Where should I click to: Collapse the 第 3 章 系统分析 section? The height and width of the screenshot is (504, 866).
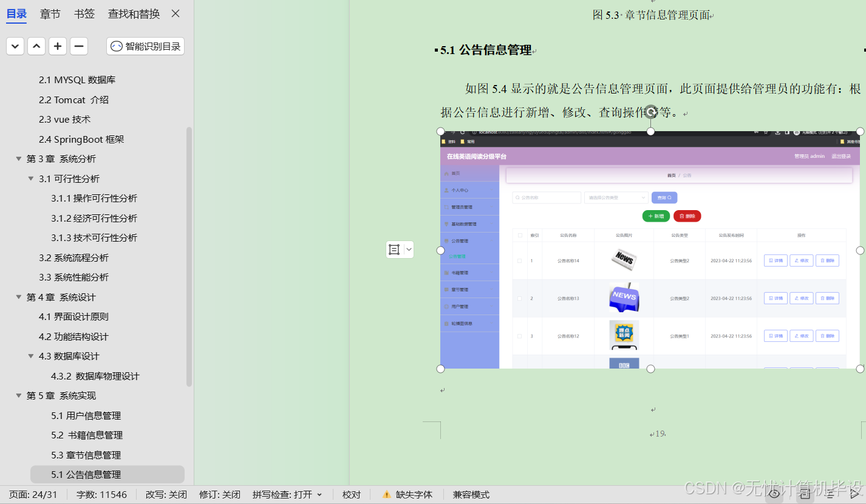click(19, 159)
